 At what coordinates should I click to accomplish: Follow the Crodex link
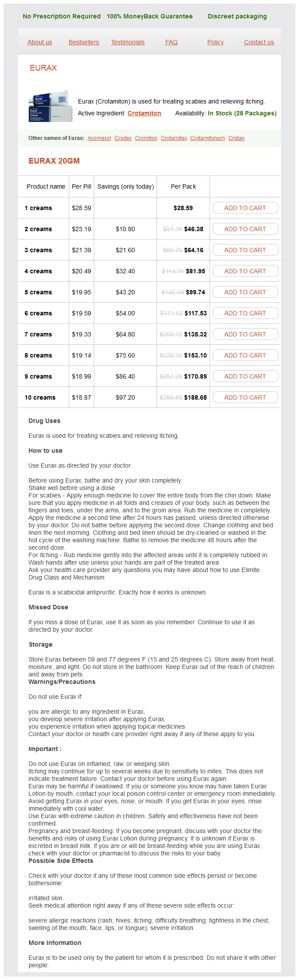(x=123, y=138)
